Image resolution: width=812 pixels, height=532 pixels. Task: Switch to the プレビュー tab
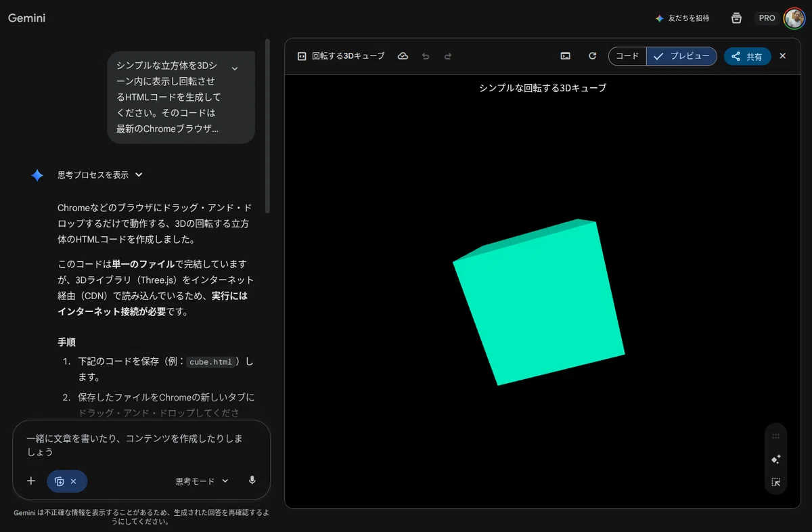click(681, 56)
